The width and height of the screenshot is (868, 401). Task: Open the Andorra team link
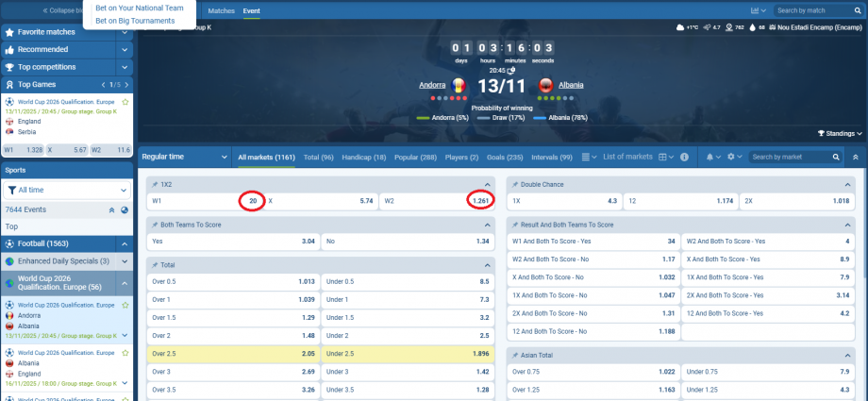pos(432,85)
